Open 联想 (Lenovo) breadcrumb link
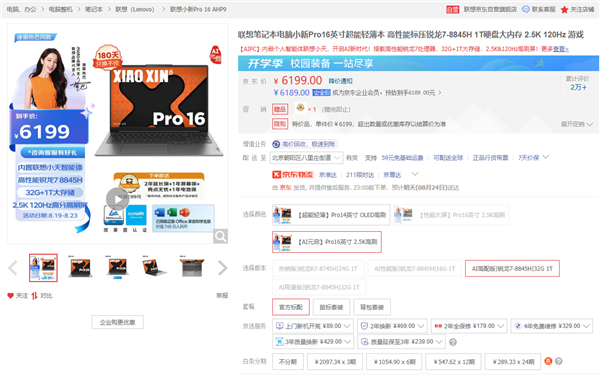600x378 pixels. pos(135,9)
